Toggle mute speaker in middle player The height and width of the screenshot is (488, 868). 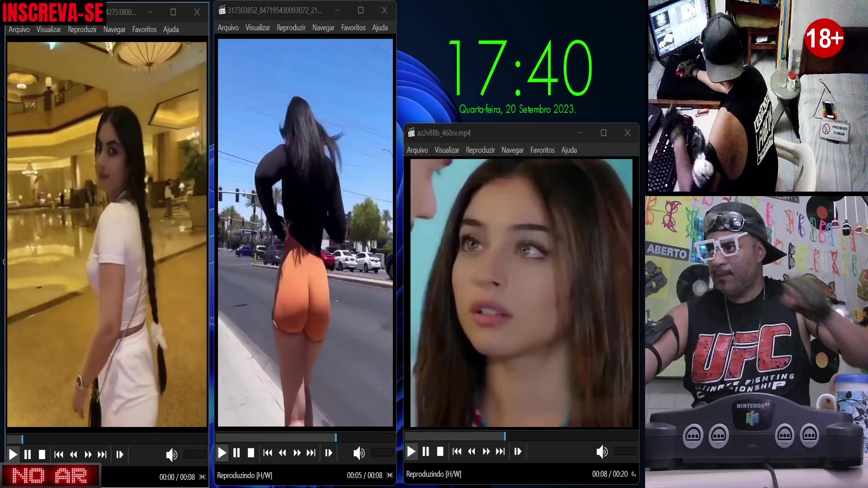coord(359,453)
